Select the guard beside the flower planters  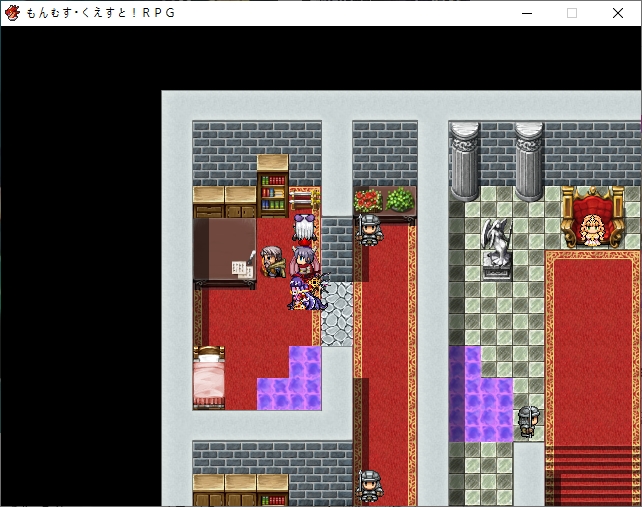369,230
